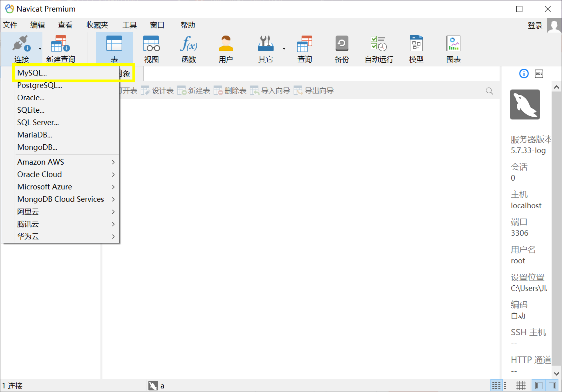Open the Edit (编辑) menu
562x392 pixels.
[38, 25]
